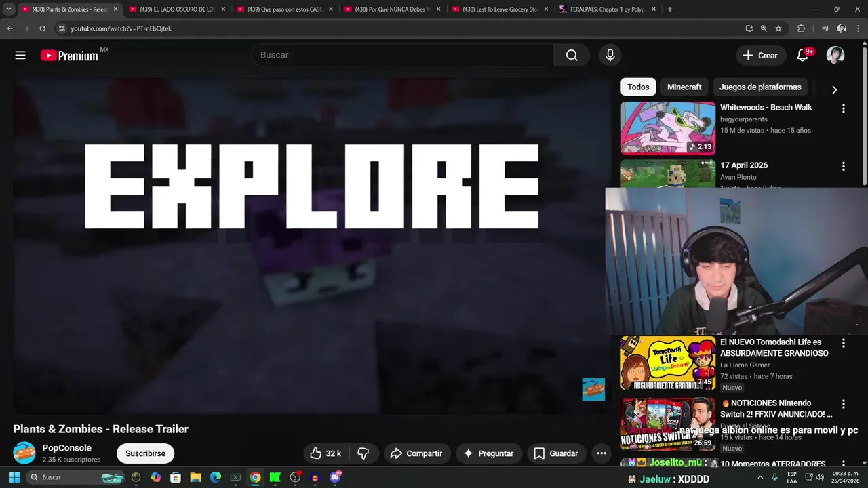868x488 pixels.
Task: Open Whitewoods - Beach Walk title
Action: coord(766,107)
